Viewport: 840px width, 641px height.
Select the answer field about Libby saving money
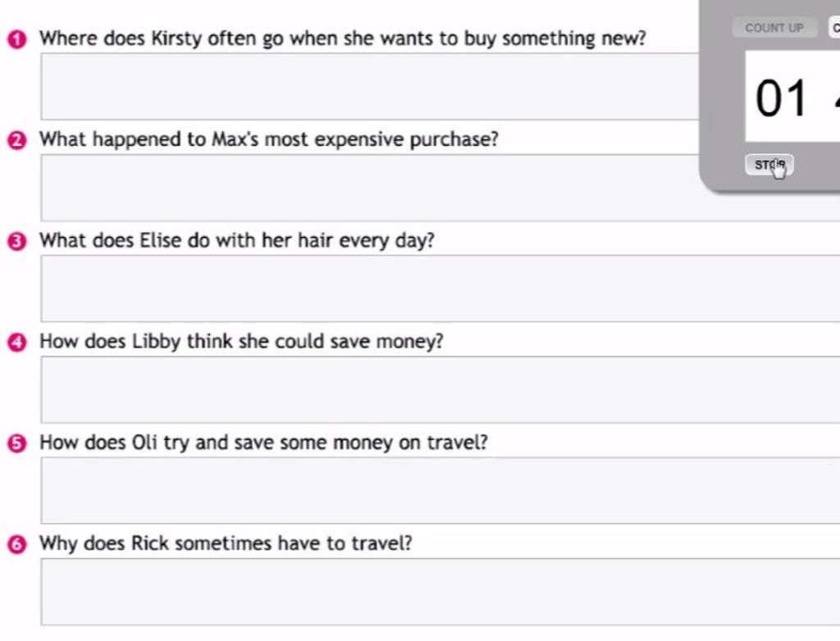441,389
